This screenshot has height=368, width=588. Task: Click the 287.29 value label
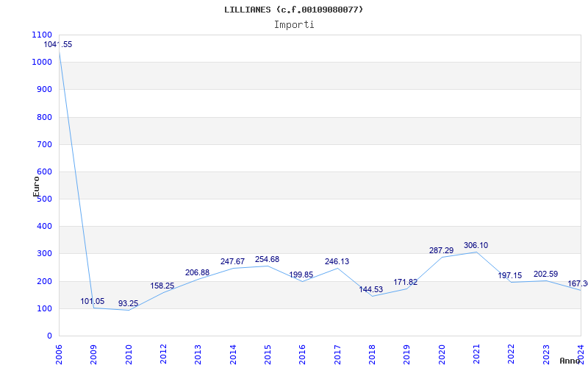coord(442,250)
